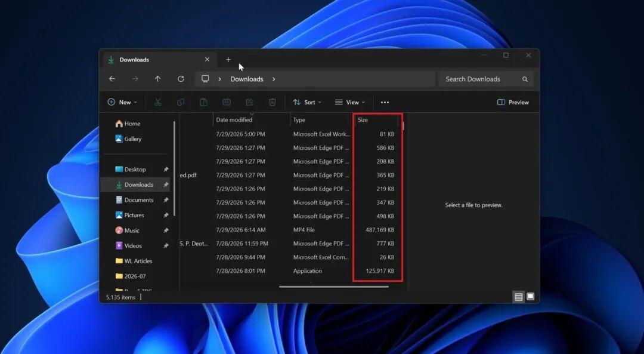The image size is (644, 354).
Task: Click the This PC monitor icon in the address bar
Action: (x=205, y=79)
